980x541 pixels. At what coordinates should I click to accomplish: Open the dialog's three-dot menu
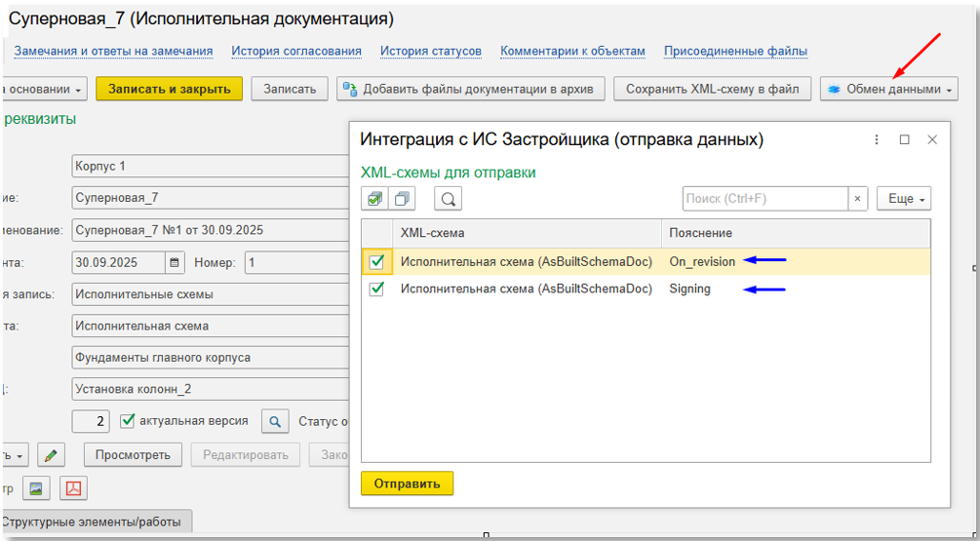877,139
